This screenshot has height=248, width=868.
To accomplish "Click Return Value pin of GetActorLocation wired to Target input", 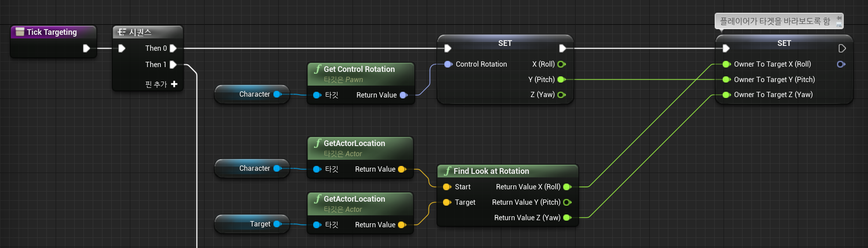I will click(402, 225).
